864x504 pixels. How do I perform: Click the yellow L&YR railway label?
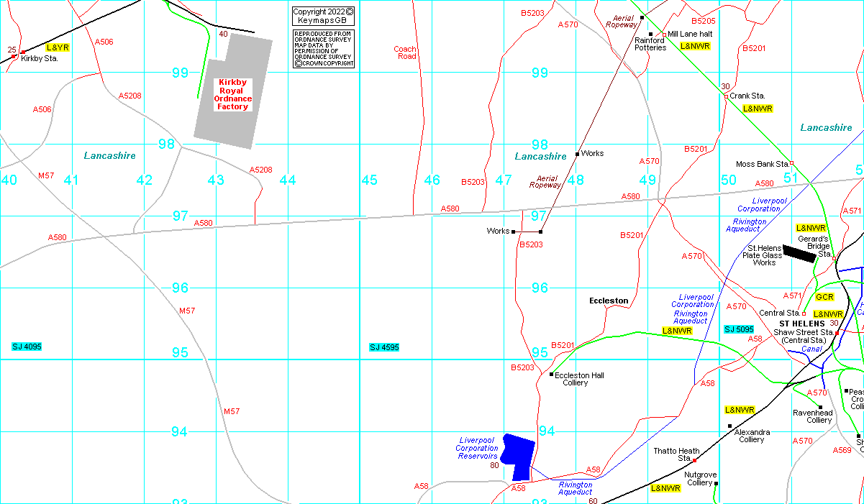pyautogui.click(x=58, y=47)
